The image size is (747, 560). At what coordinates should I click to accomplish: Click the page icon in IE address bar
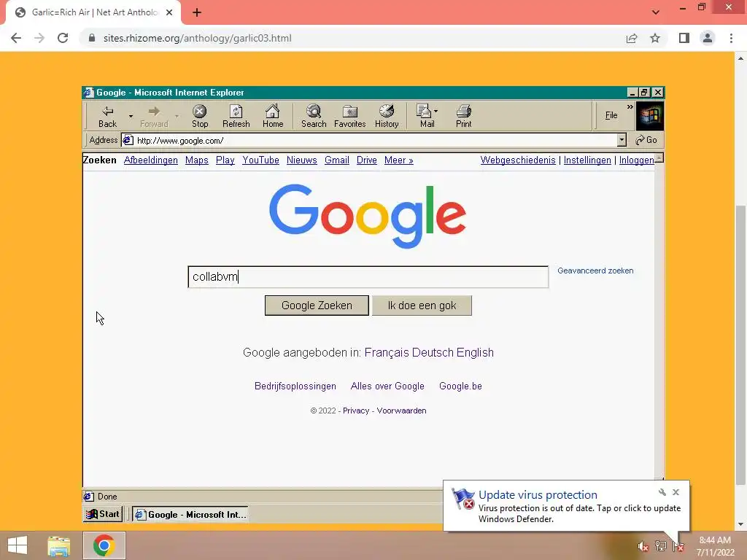128,140
